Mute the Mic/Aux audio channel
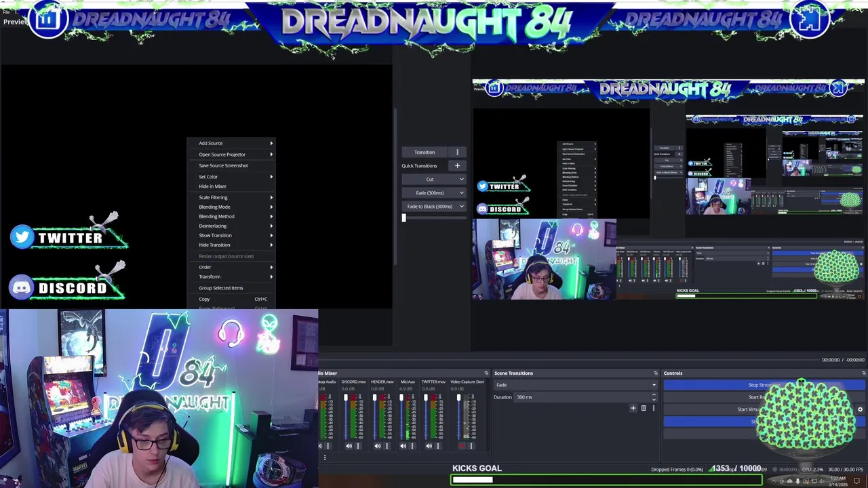Image resolution: width=868 pixels, height=488 pixels. [403, 446]
